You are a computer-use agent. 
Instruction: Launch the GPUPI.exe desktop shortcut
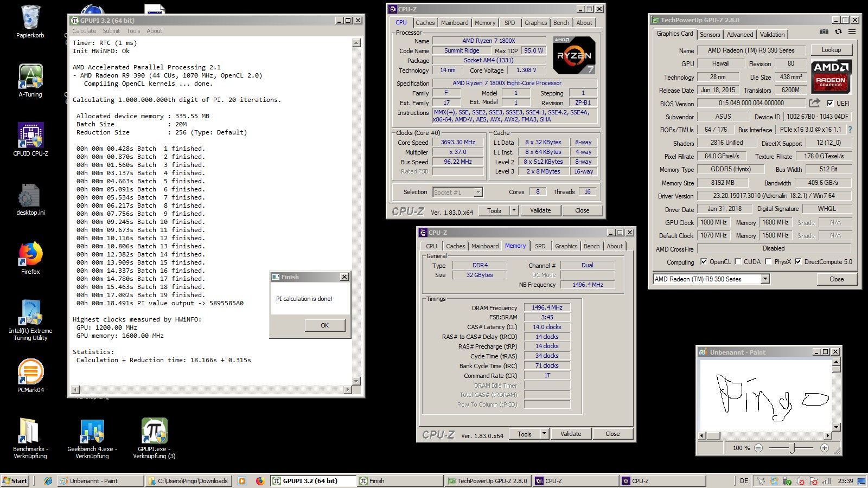click(154, 438)
